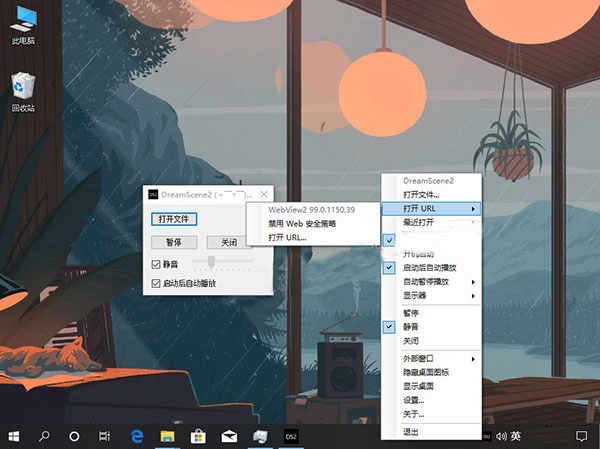Expand the 自动暂停播放 submenu
The height and width of the screenshot is (449, 600).
431,282
